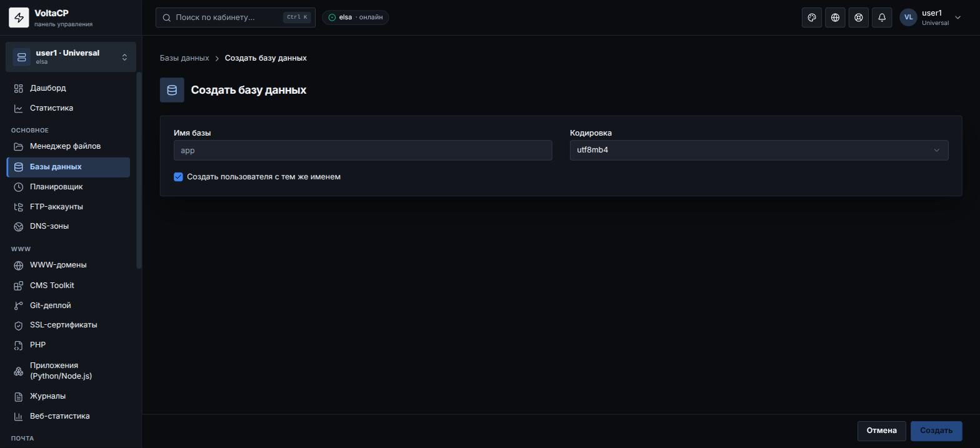980x448 pixels.
Task: Click the PHP file icon
Action: coord(19,345)
